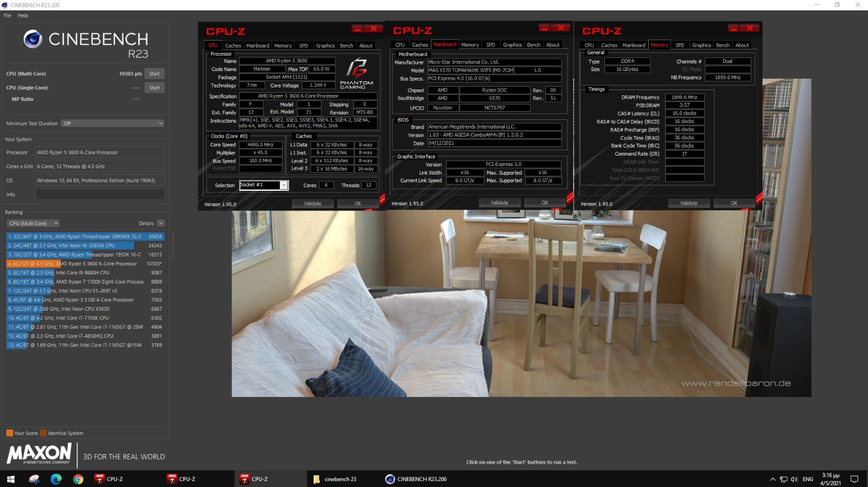Open Graphics tab in CPU-Z Memory window
Viewport: 868px width, 487px height.
click(x=701, y=45)
